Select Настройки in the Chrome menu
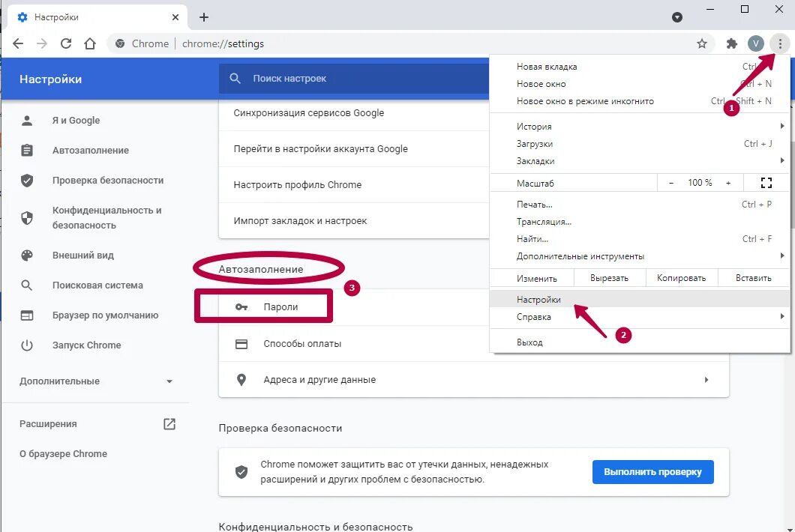Screen dimensions: 795x532 point(640,300)
